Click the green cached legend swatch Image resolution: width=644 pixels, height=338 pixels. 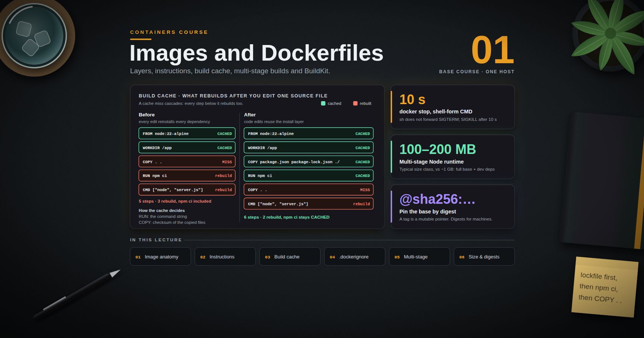(x=323, y=103)
